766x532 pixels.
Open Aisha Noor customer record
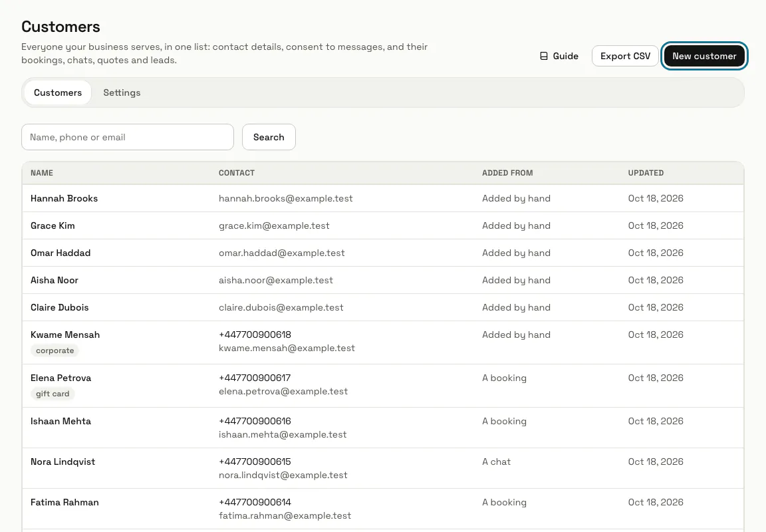[x=382, y=281]
